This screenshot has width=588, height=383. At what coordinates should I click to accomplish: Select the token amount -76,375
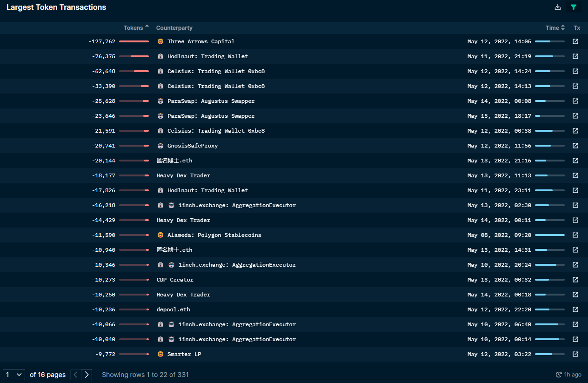point(104,56)
